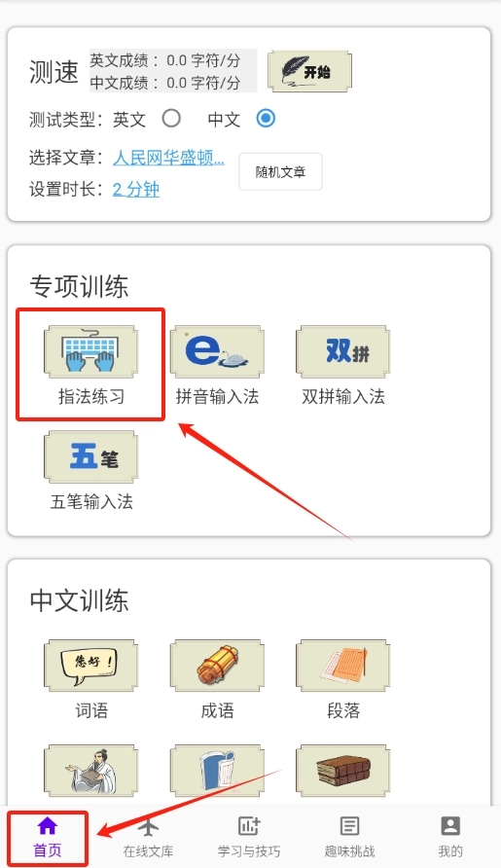The height and width of the screenshot is (868, 501).
Task: Switch to the 在线文库 tab
Action: 148,837
